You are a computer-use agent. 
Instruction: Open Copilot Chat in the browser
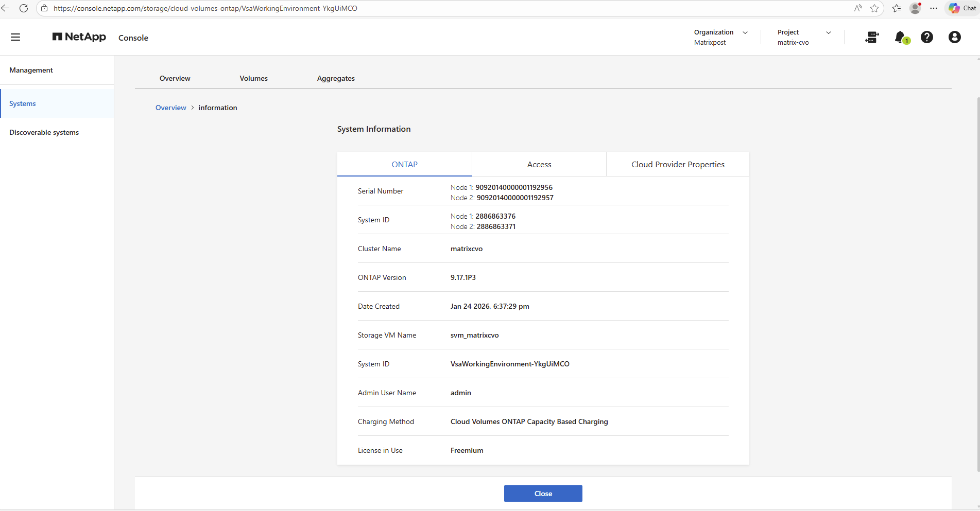[x=962, y=8]
